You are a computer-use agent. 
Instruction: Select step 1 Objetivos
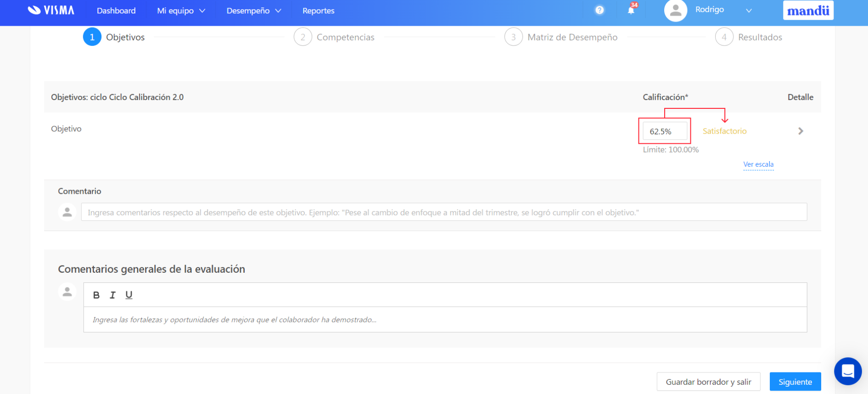(x=114, y=37)
